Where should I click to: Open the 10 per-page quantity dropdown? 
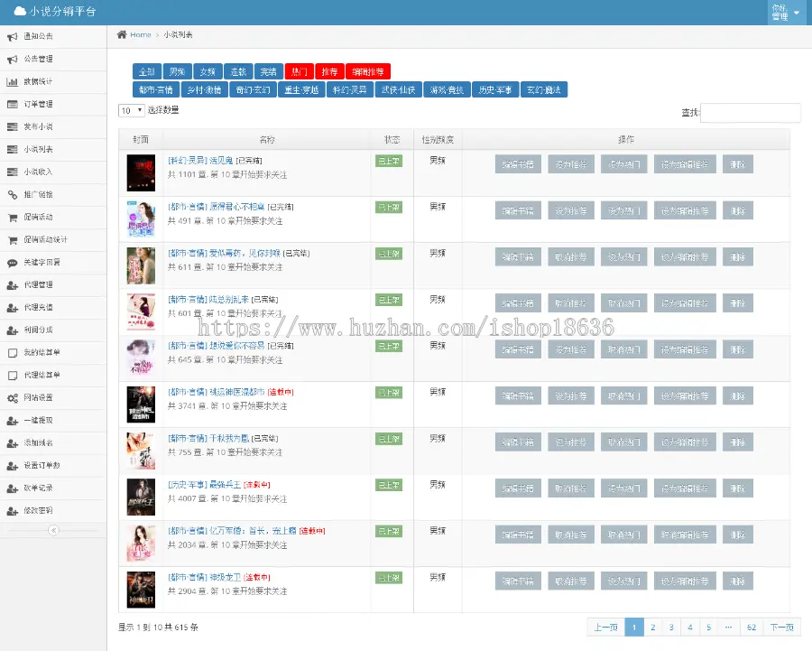click(132, 110)
